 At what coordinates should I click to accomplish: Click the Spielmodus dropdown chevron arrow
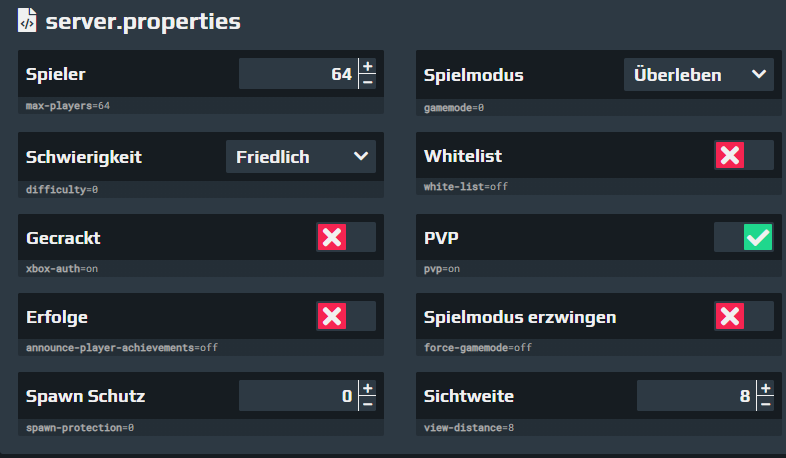(759, 74)
